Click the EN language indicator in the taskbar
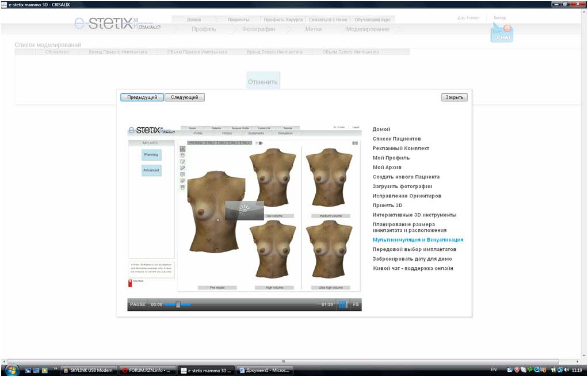Screen dimensions: 588x377 click(x=494, y=370)
